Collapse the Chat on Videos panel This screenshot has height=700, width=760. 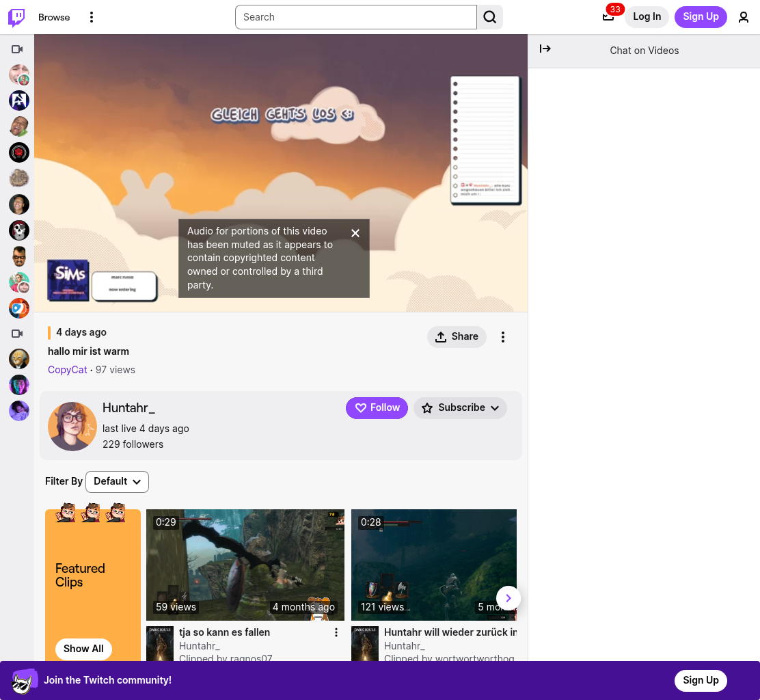[545, 49]
